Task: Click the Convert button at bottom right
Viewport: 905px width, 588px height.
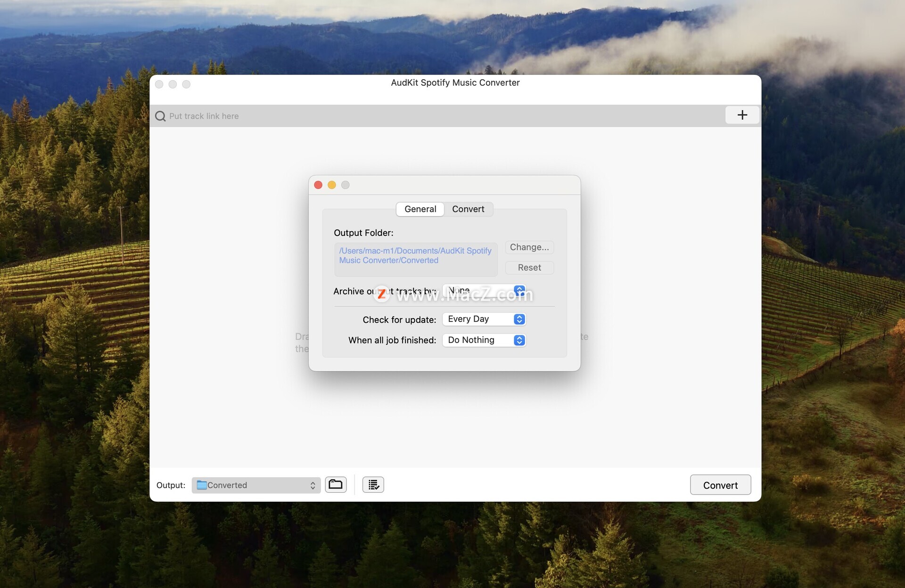Action: (x=720, y=485)
